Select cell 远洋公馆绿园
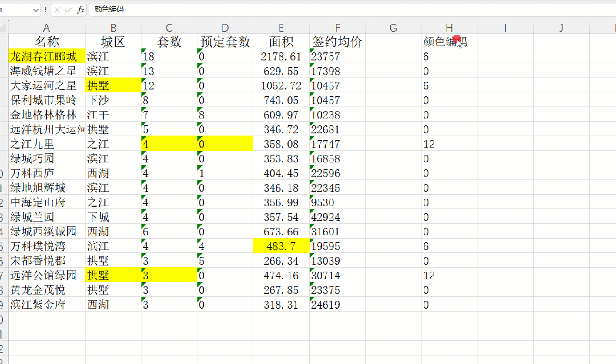The height and width of the screenshot is (364, 616). [47, 275]
